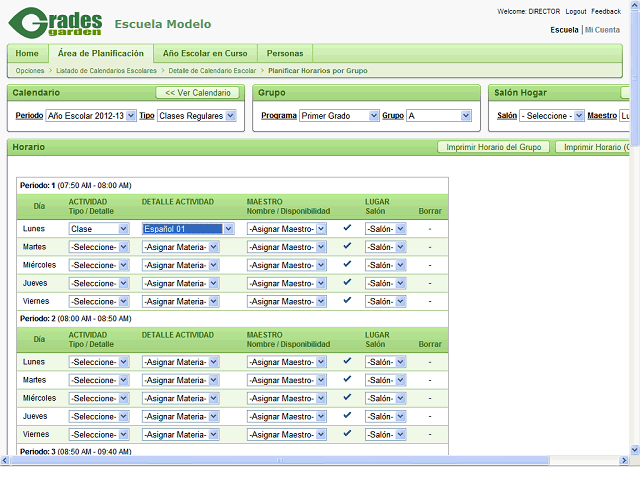Click availability checkmark for Martes in Periodo 1
The image size is (640, 480).
(x=347, y=246)
